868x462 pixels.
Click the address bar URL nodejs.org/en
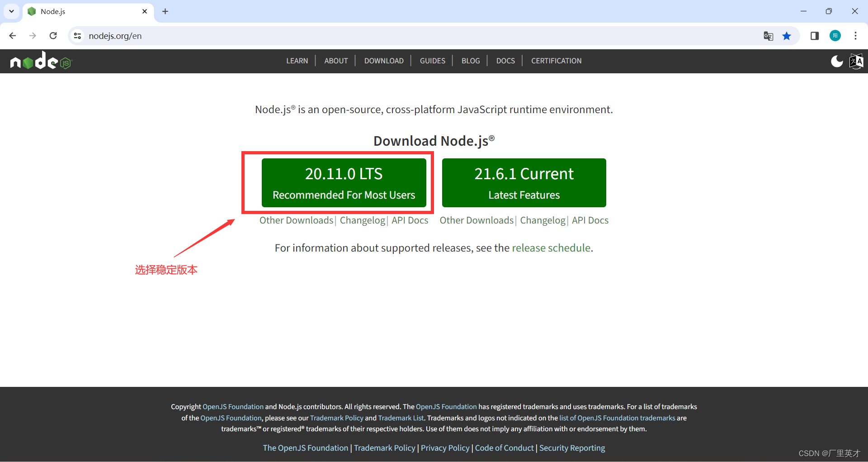(x=115, y=36)
